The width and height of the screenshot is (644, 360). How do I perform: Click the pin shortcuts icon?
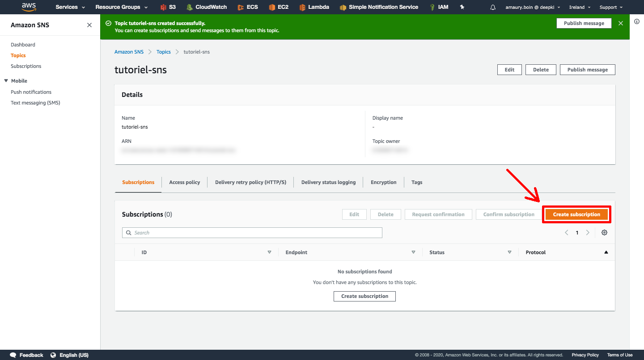click(462, 7)
